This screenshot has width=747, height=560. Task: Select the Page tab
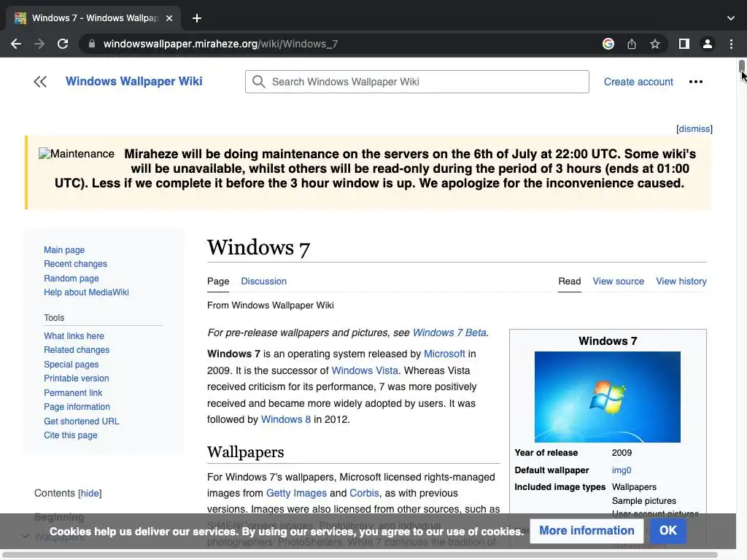click(x=218, y=281)
